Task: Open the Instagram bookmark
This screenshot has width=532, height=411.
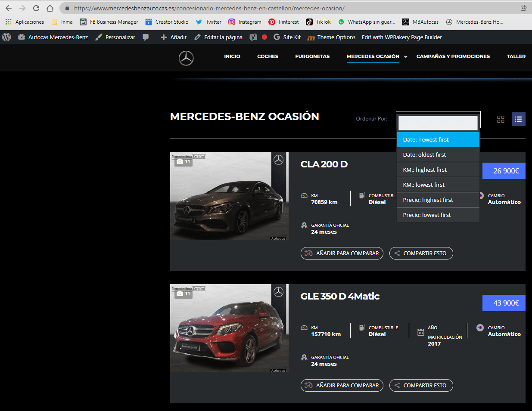Action: (245, 22)
